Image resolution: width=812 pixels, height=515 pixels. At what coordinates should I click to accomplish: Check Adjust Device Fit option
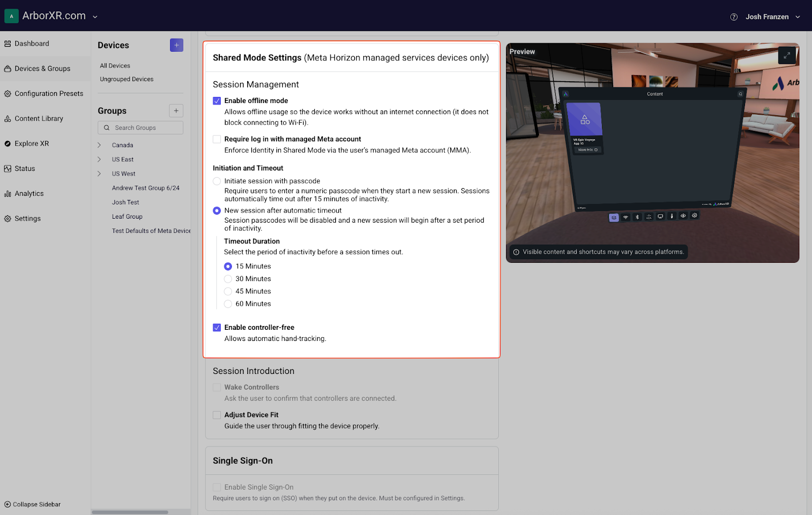[217, 415]
